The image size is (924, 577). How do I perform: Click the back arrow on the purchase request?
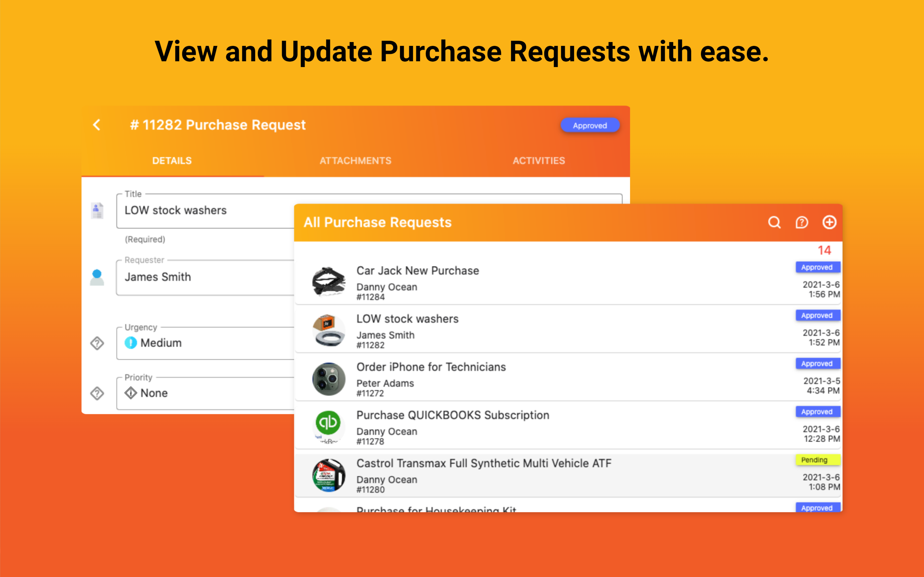97,125
